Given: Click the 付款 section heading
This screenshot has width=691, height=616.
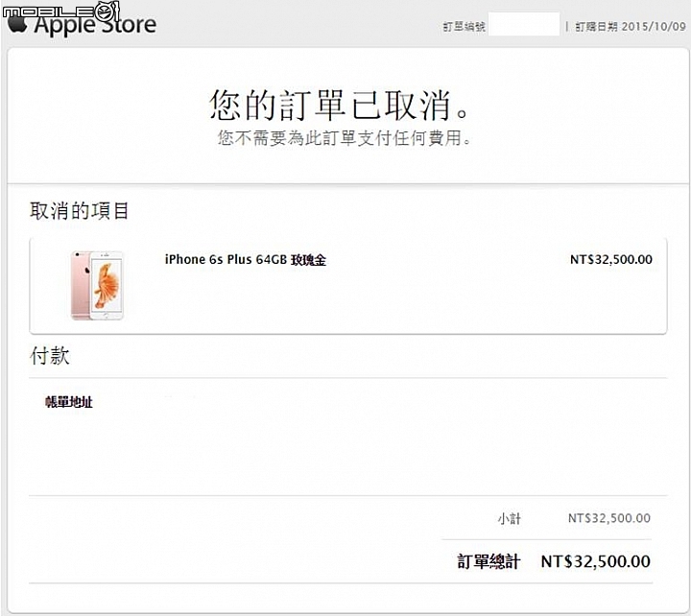Looking at the screenshot, I should 49,356.
